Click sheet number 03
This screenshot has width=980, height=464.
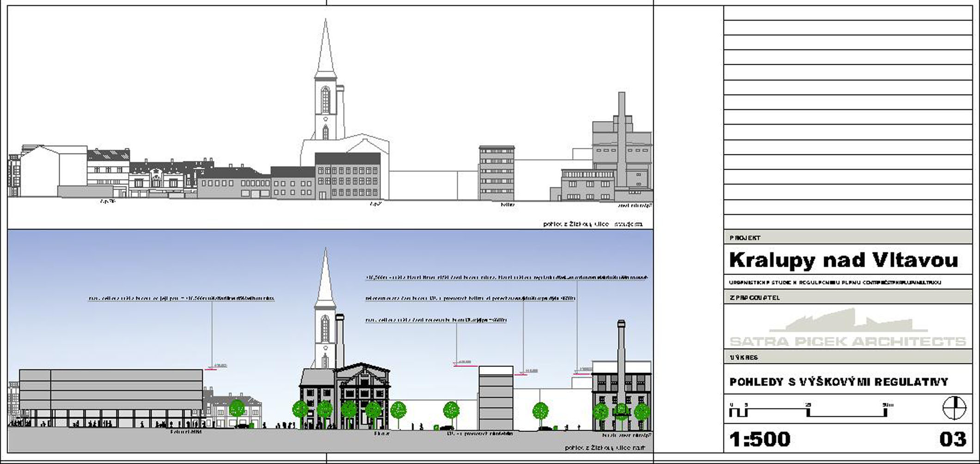pyautogui.click(x=952, y=439)
